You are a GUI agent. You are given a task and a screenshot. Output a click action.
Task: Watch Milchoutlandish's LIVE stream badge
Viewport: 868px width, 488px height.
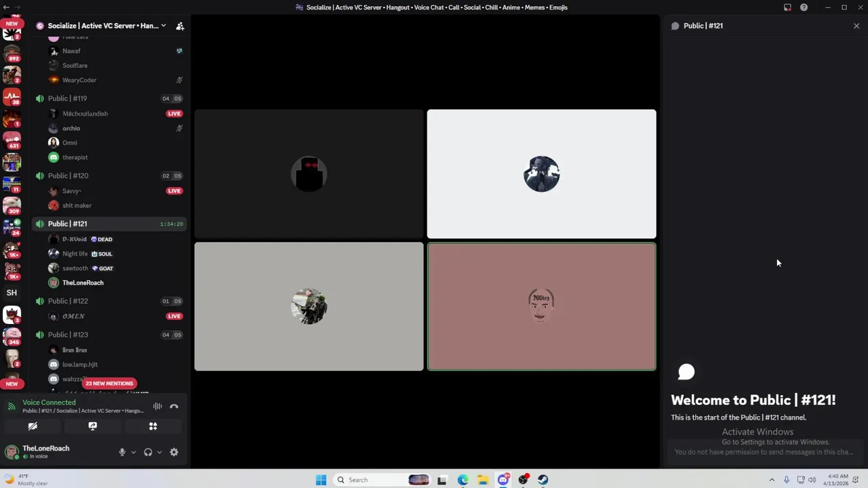pos(174,114)
